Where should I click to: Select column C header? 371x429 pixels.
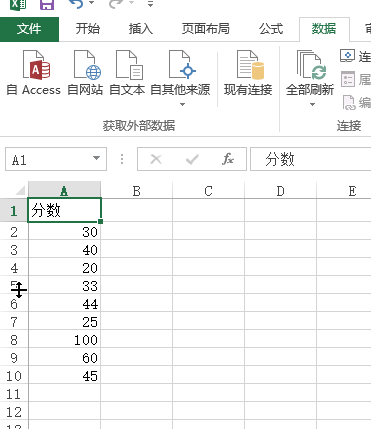(x=209, y=191)
